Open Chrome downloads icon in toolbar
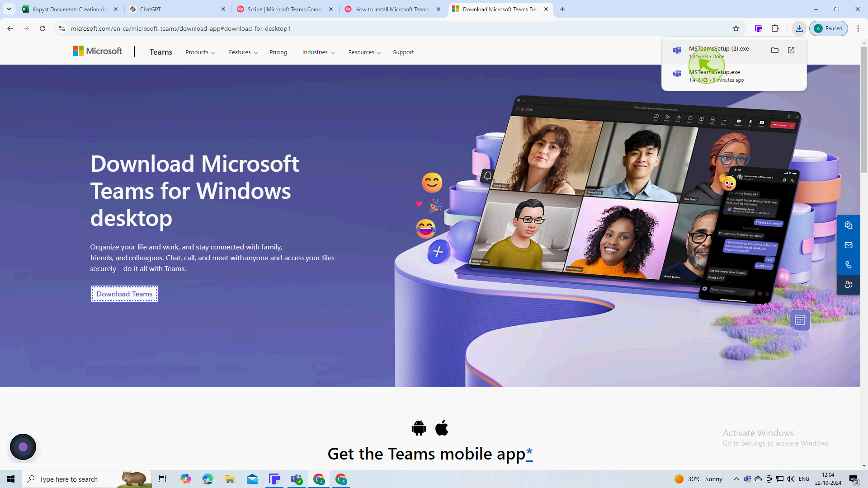The image size is (868, 488). pos(799,28)
